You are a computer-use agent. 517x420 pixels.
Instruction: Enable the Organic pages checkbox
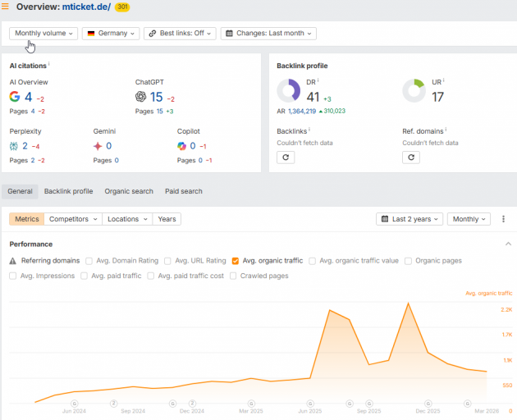pyautogui.click(x=408, y=261)
